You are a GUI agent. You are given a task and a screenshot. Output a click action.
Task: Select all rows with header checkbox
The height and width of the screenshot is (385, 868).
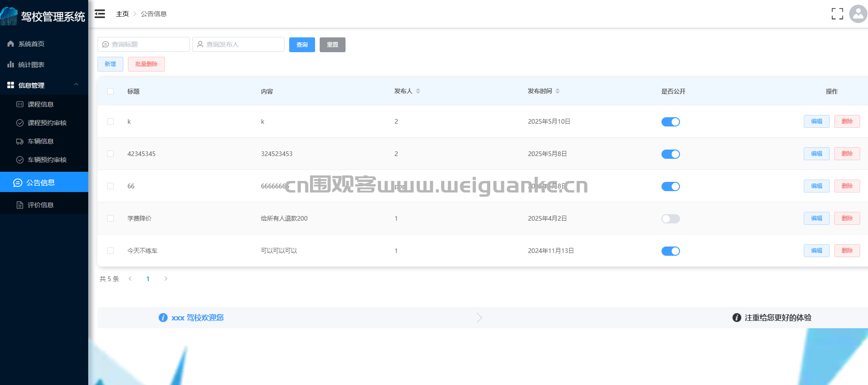[x=110, y=91]
